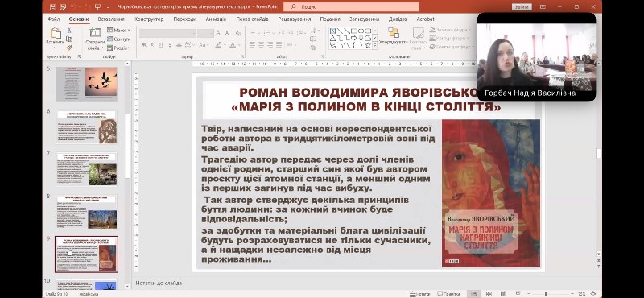
Task: Toggle bold (Ж) formatting
Action: [143, 44]
